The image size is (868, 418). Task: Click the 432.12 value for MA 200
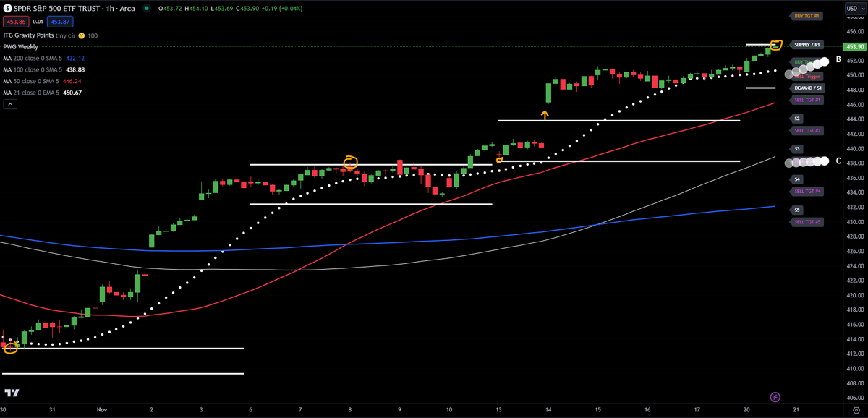(75, 58)
